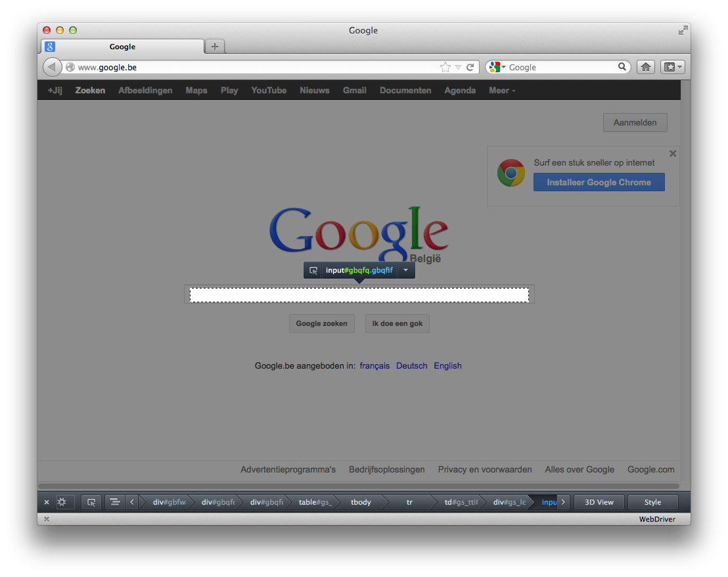
Task: Open the bookmarks menu toolbar button
Action: pos(673,67)
